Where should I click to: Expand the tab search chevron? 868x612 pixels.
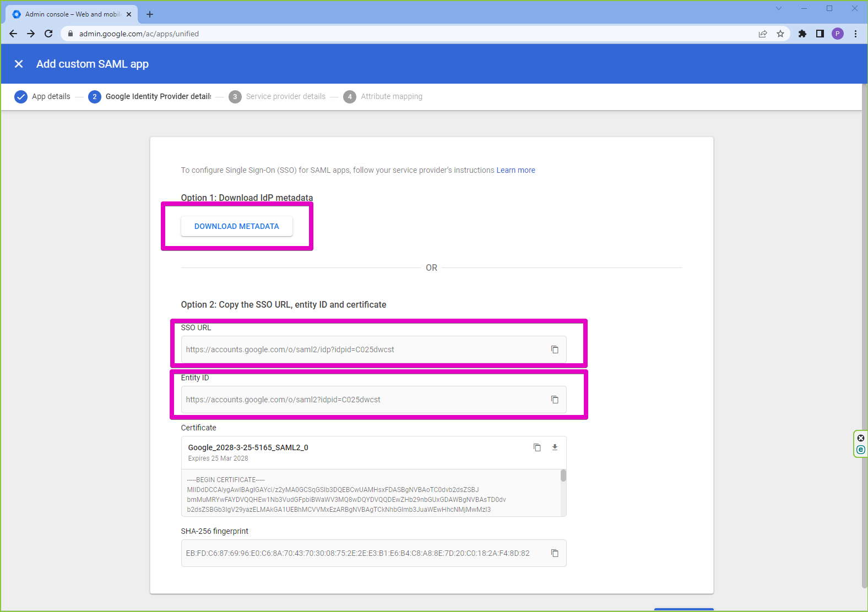[778, 8]
